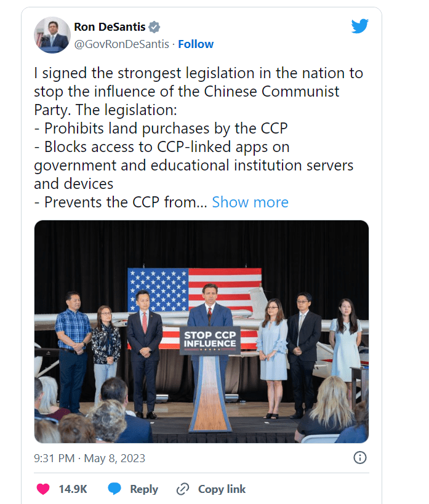Follow the @GovRonDeSantis account
Image resolution: width=429 pixels, height=504 pixels.
196,44
